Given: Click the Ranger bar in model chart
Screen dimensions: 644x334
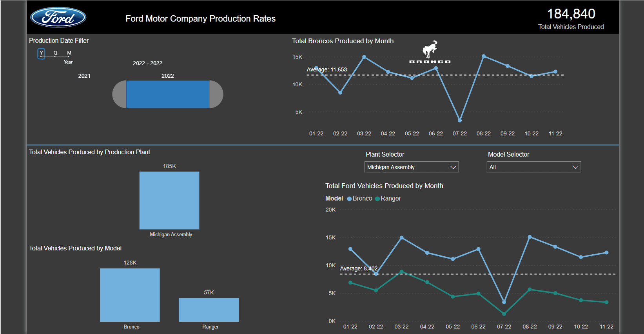Looking at the screenshot, I should [x=209, y=310].
